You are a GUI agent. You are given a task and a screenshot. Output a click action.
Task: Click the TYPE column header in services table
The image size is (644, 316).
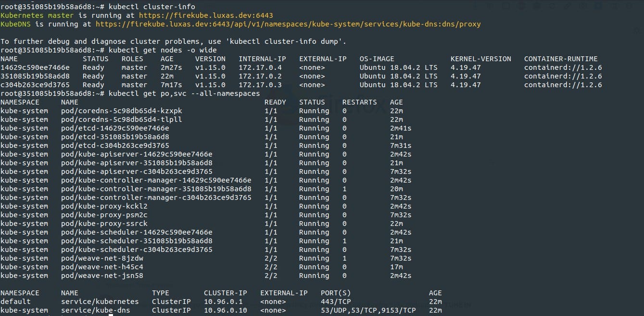[161, 293]
